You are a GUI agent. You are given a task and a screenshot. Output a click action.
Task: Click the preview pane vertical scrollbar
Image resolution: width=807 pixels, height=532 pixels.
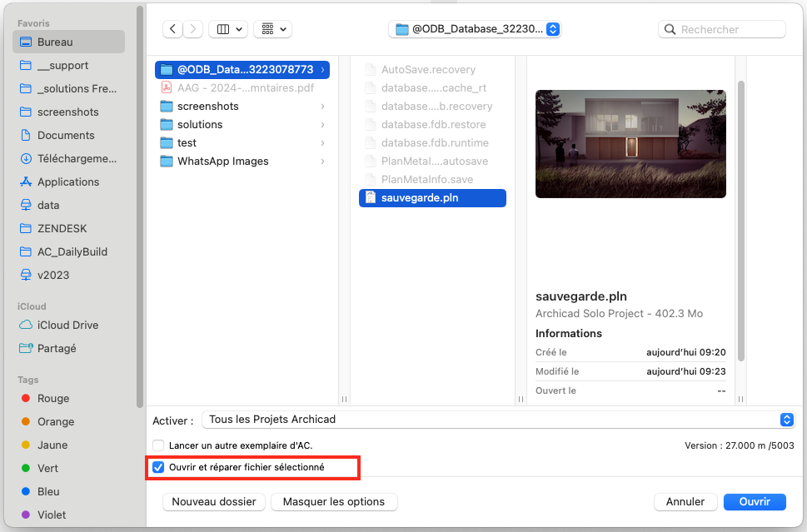pos(740,221)
